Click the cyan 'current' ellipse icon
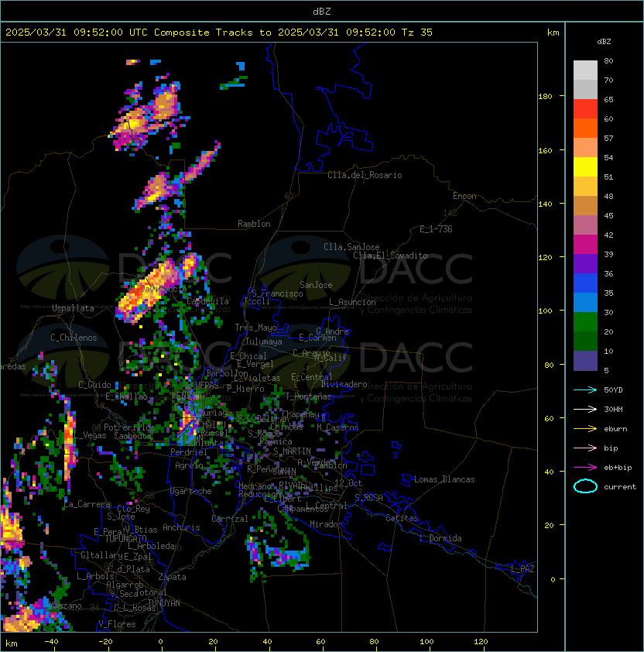 coord(585,486)
